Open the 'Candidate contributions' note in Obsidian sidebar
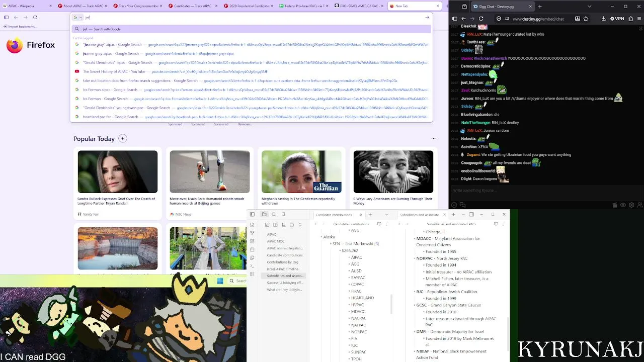The image size is (644, 362). (285, 255)
